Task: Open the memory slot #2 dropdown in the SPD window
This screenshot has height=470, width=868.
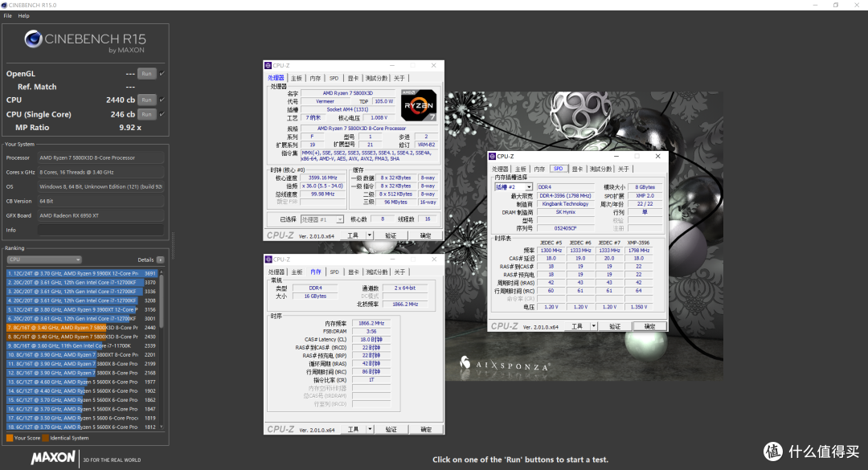Action: click(514, 187)
